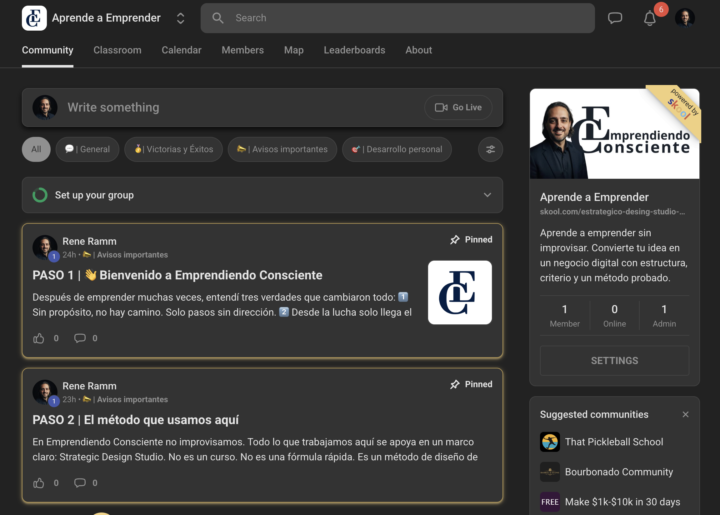Image resolution: width=720 pixels, height=515 pixels.
Task: Open comments on PASO 1 post
Action: click(x=80, y=338)
